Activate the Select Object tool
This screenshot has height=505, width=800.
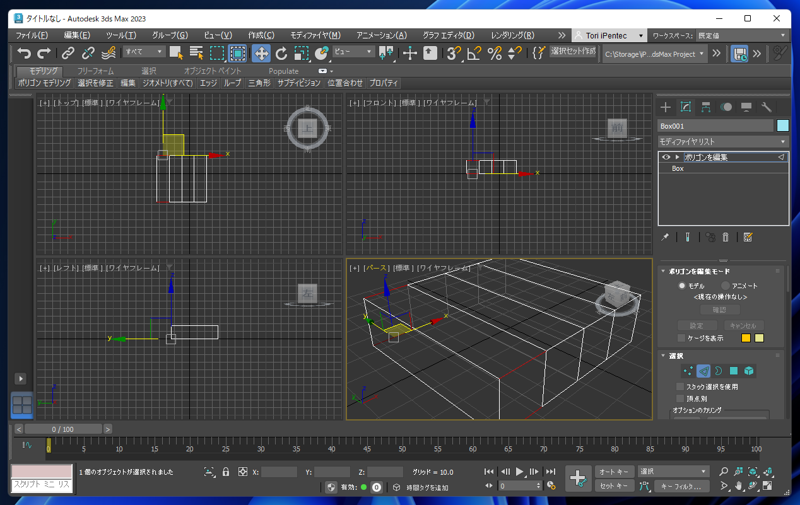pyautogui.click(x=176, y=53)
